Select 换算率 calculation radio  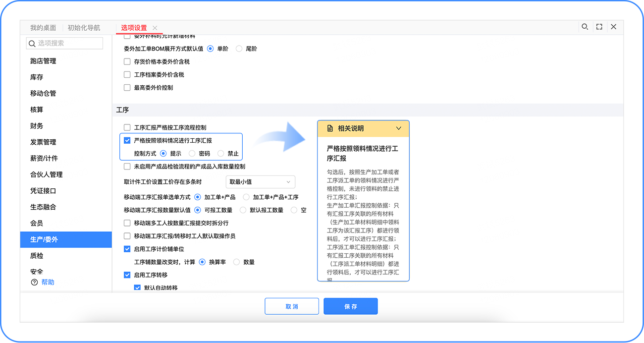[x=202, y=262]
